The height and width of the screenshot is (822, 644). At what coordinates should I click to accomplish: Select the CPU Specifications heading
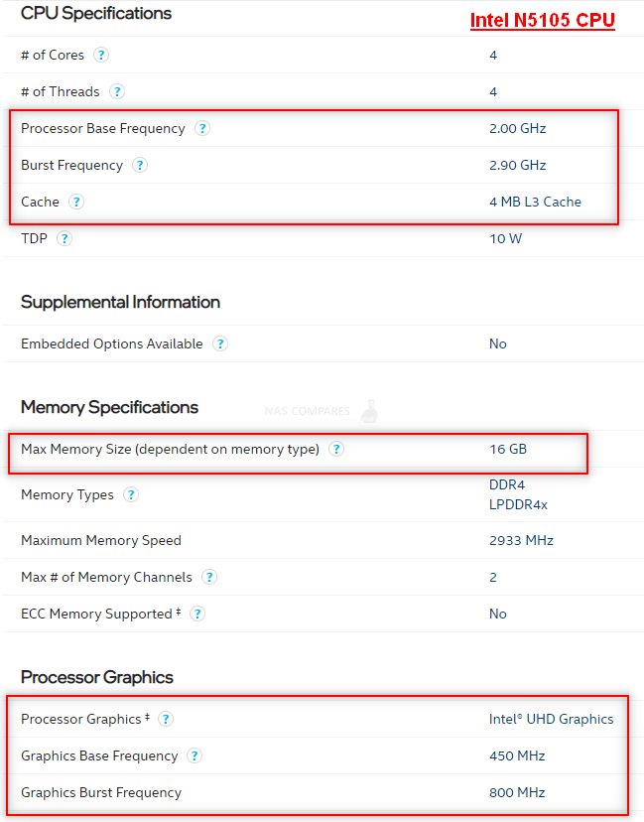pyautogui.click(x=96, y=13)
